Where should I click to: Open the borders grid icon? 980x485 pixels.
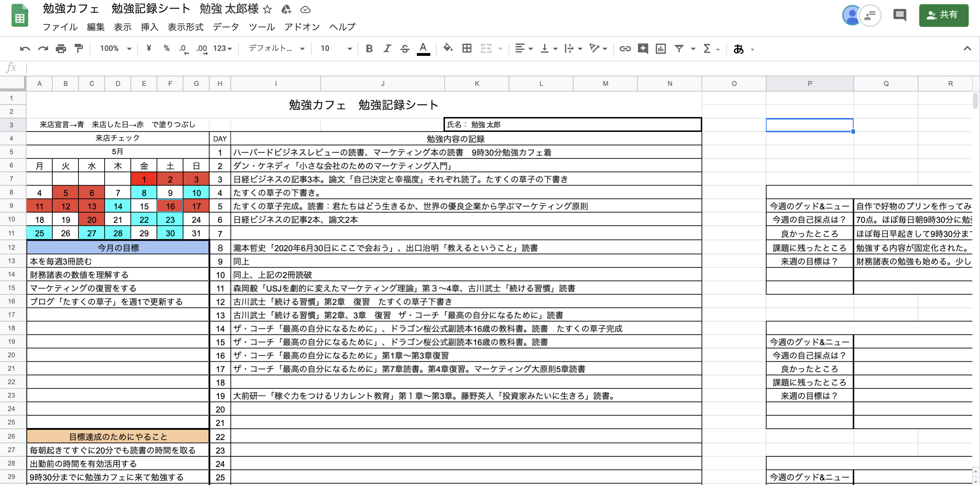tap(467, 48)
